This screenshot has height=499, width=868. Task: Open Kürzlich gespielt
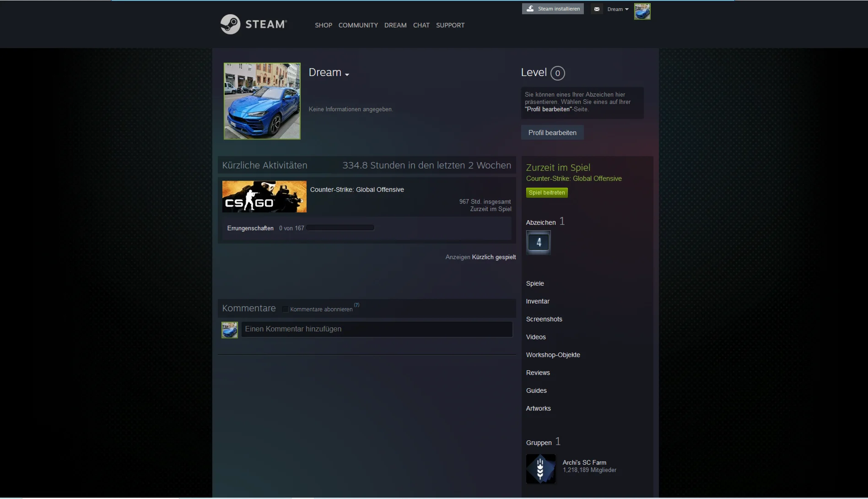[494, 257]
